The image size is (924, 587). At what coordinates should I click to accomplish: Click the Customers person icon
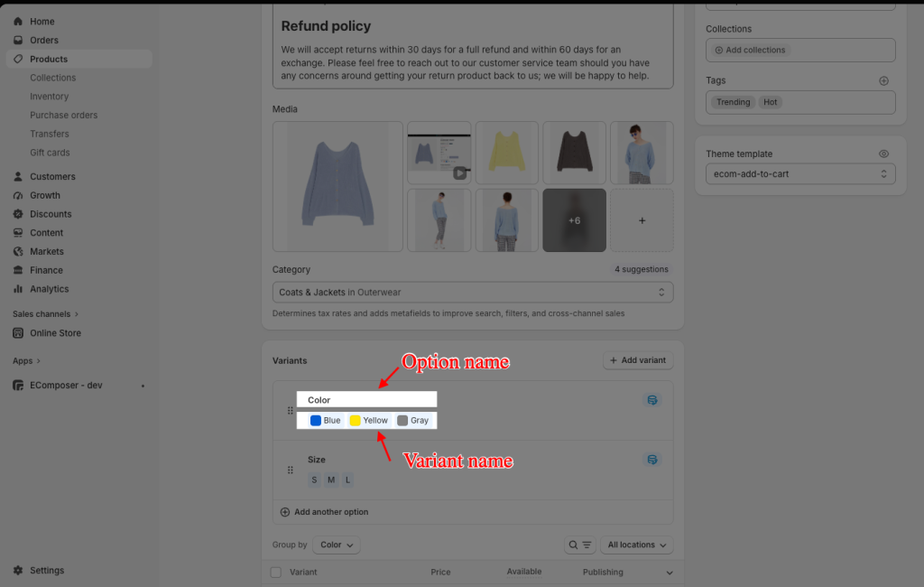click(18, 176)
